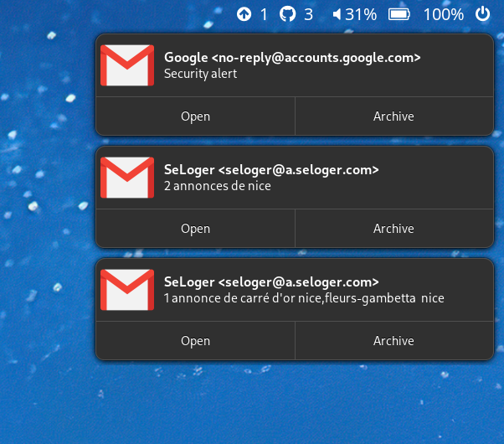The width and height of the screenshot is (504, 444).
Task: Click the updates arrow icon in top bar
Action: [244, 14]
